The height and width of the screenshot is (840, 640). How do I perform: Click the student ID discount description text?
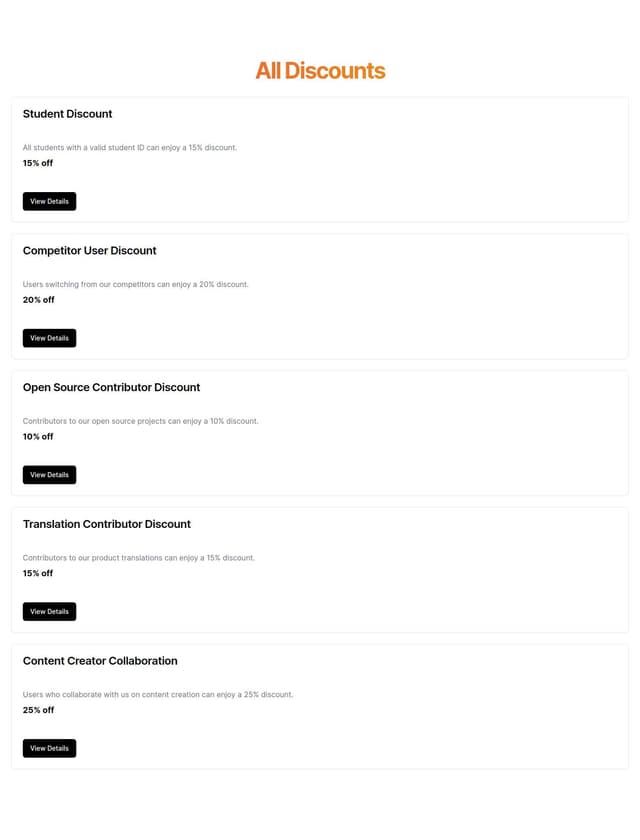click(x=130, y=147)
